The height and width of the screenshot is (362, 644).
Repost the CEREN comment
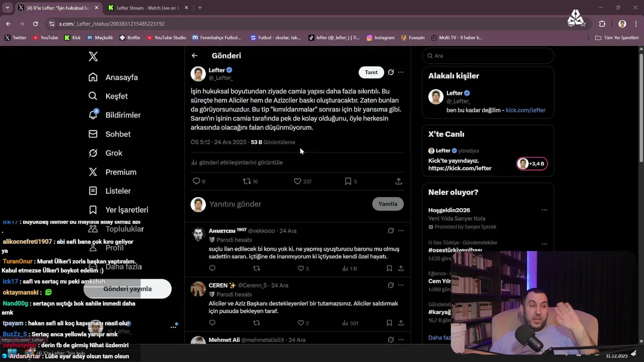point(257,323)
